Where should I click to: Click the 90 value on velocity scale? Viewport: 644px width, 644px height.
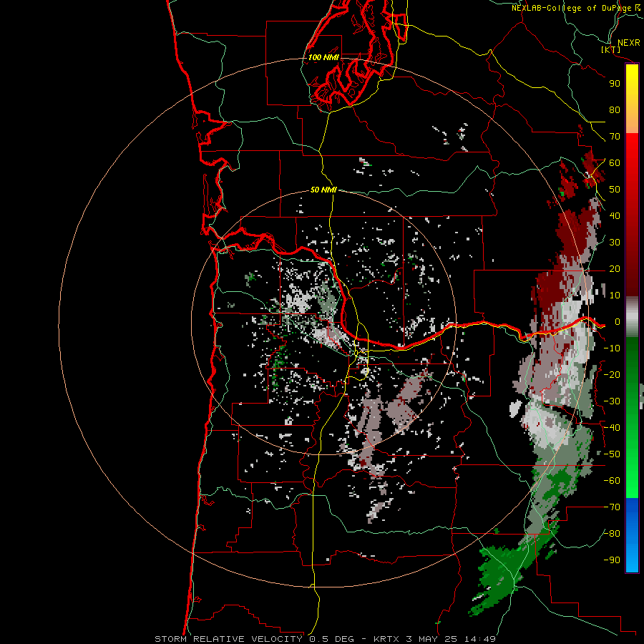click(x=615, y=84)
